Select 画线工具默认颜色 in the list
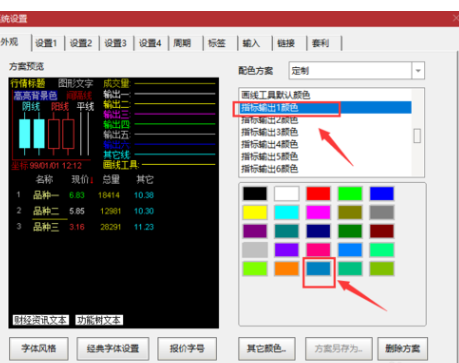This screenshot has height=363, width=459. pos(325,95)
